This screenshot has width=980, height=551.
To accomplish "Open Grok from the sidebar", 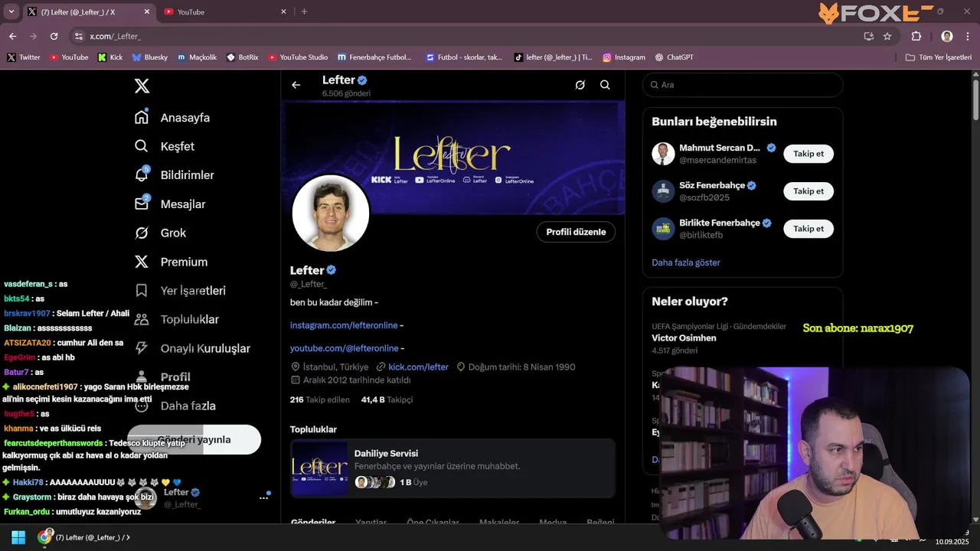I will click(160, 233).
